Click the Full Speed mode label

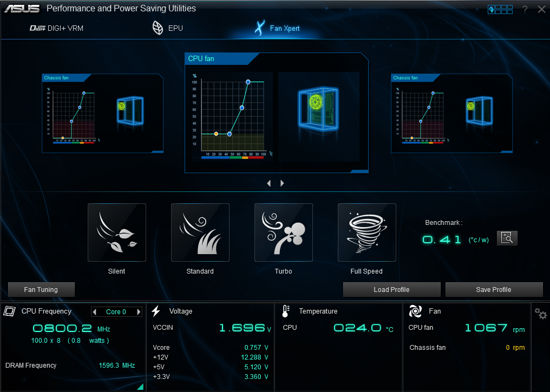coord(366,271)
